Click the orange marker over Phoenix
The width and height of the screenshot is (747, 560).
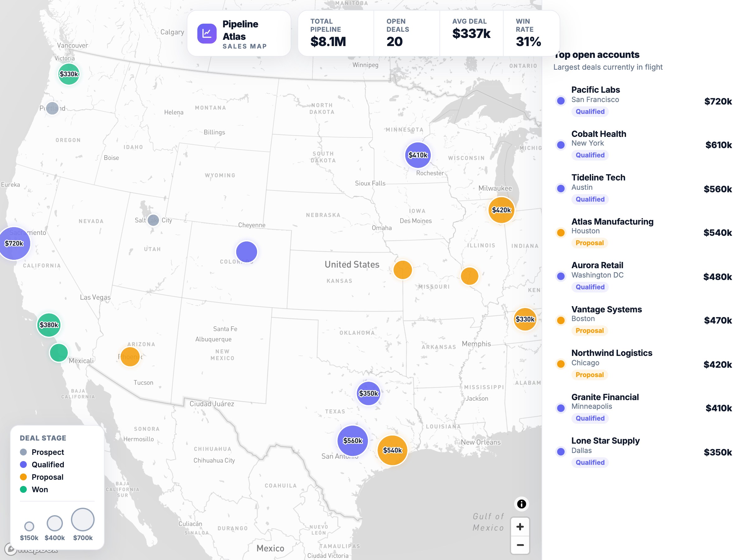130,357
